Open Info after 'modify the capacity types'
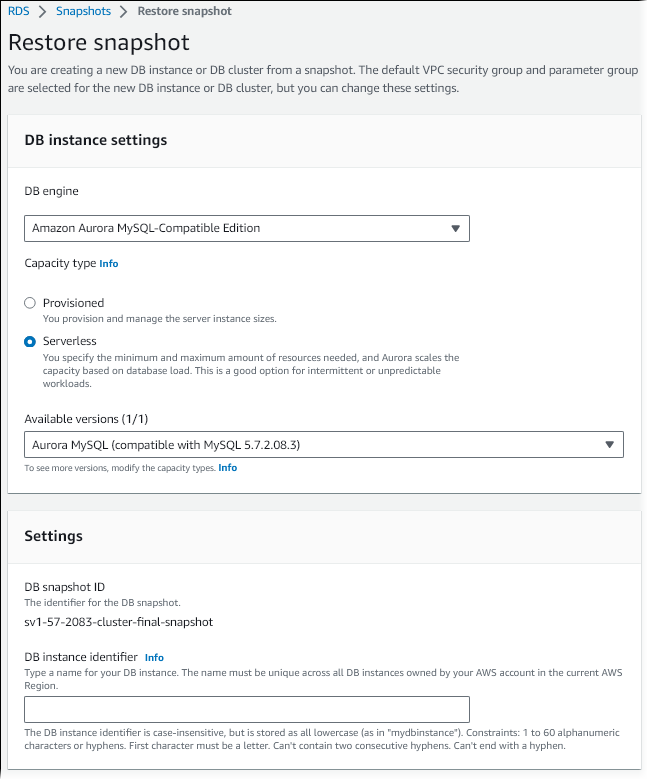Screen dimensions: 648x780 point(228,468)
